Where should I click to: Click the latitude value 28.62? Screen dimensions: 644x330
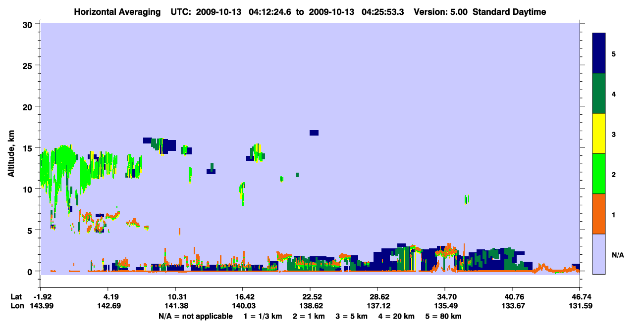(378, 297)
